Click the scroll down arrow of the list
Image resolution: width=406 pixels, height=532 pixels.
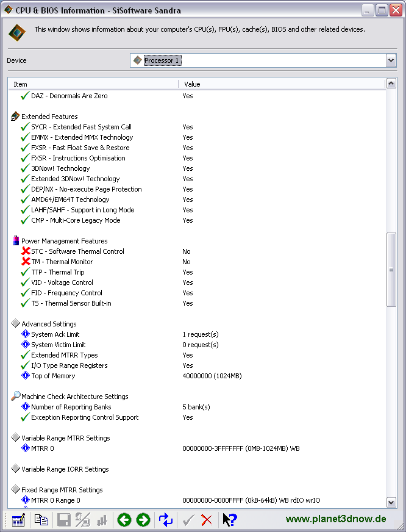pyautogui.click(x=391, y=503)
